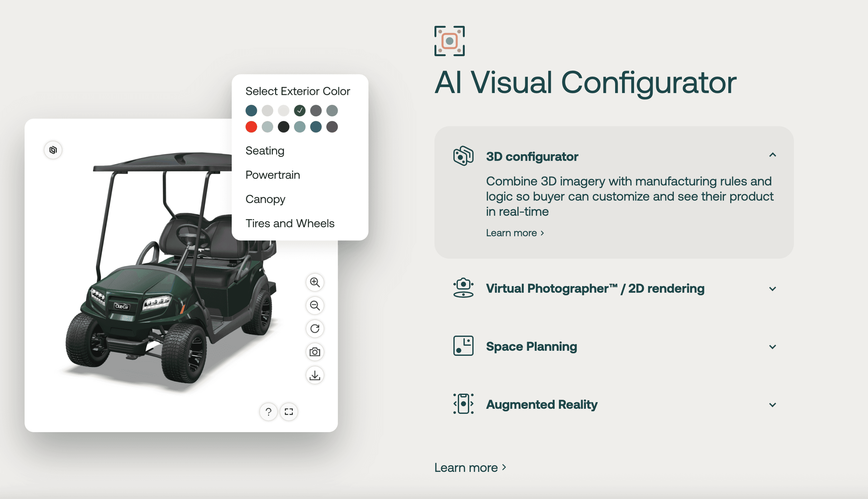Click the zoom out magnifier icon
868x499 pixels.
(x=315, y=305)
